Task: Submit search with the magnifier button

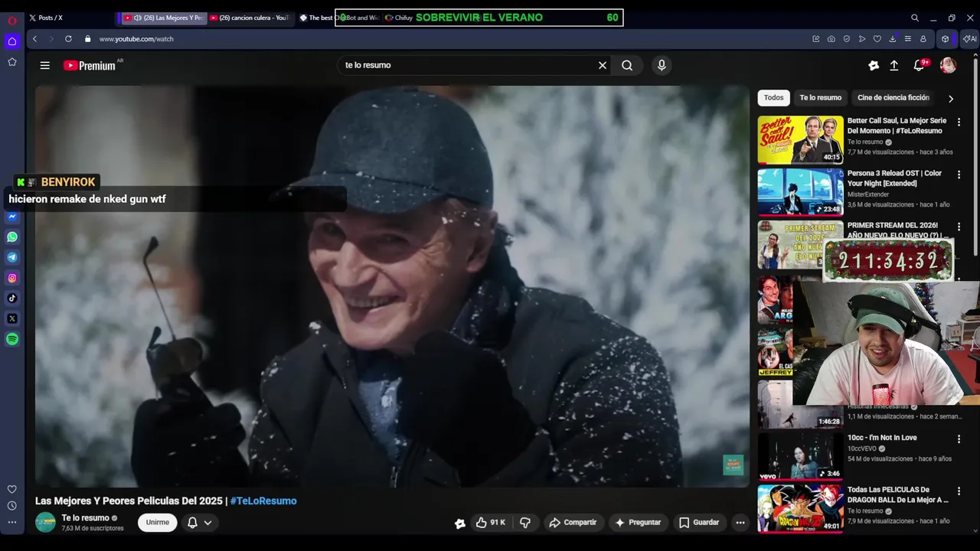Action: pyautogui.click(x=627, y=66)
